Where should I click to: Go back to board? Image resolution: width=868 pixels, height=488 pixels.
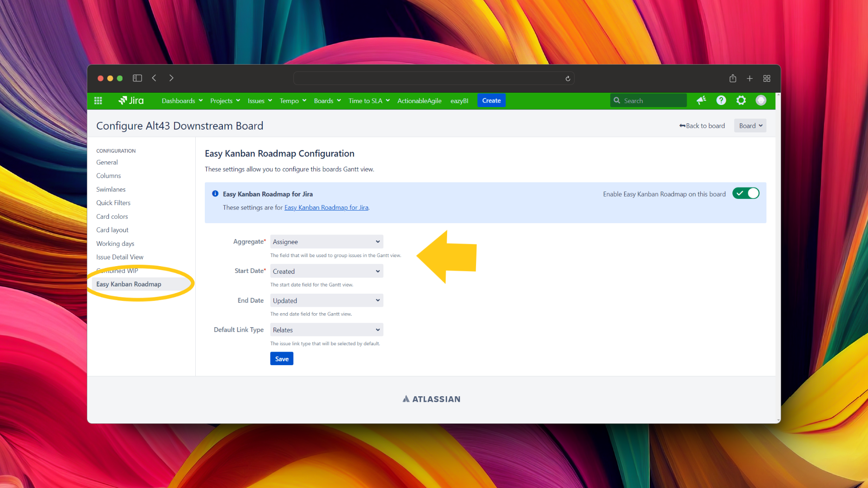(702, 126)
